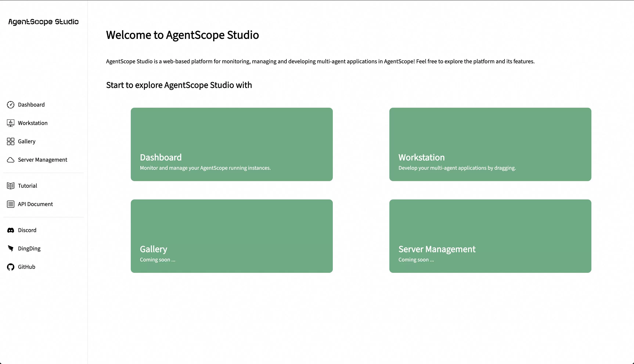
Task: Open the Tutorial link text
Action: tap(28, 186)
